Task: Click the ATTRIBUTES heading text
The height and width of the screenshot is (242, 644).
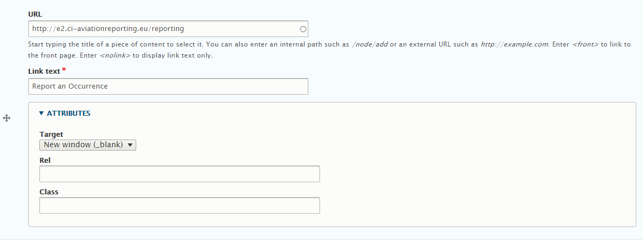Action: tap(69, 114)
